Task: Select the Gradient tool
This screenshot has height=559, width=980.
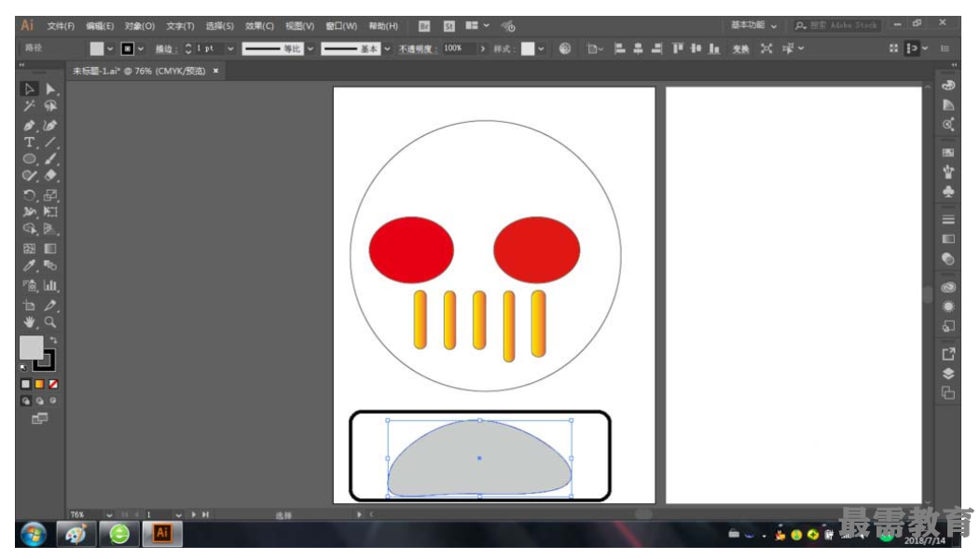Action: click(x=50, y=249)
